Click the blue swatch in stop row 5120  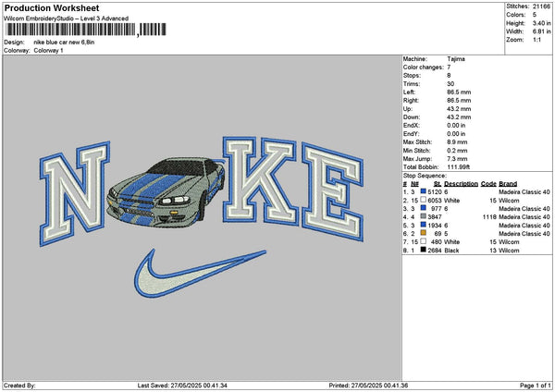423,191
